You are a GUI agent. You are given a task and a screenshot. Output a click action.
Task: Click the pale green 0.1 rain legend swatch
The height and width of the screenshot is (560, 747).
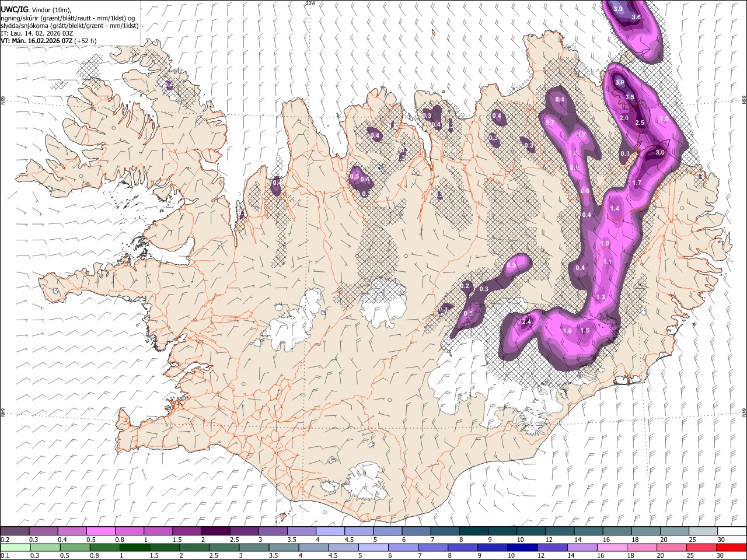click(x=15, y=547)
